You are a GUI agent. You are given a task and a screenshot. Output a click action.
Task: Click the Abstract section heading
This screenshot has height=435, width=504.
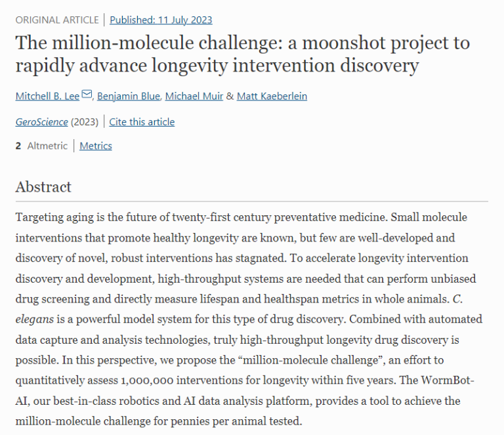coord(43,187)
